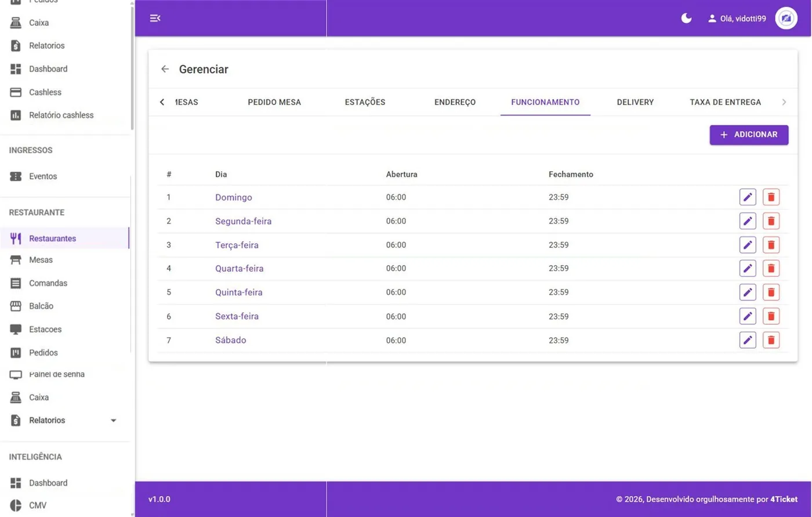
Task: Edit the Quarta-feira entry
Action: 748,268
